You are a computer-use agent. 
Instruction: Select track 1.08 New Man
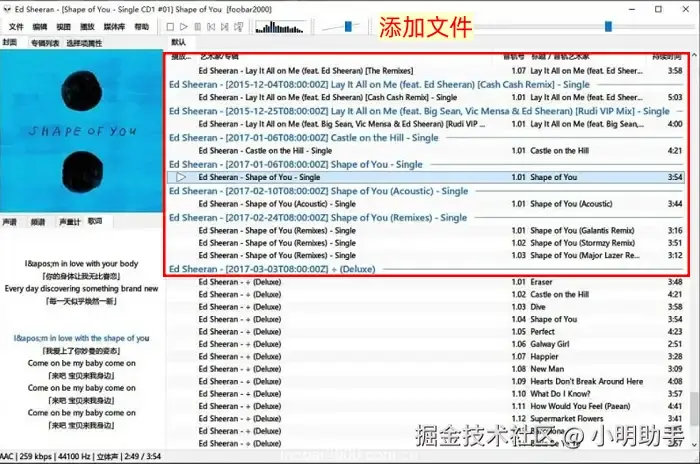(x=425, y=369)
